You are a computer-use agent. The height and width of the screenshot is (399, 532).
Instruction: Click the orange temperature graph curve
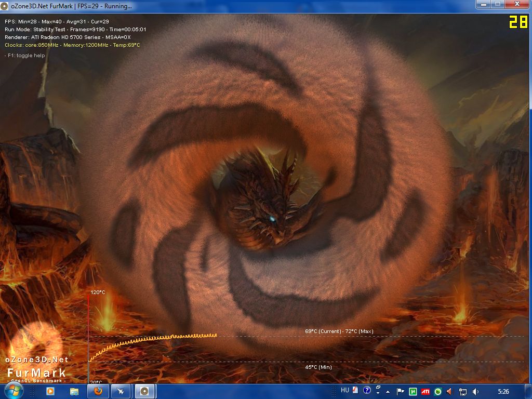[153, 339]
